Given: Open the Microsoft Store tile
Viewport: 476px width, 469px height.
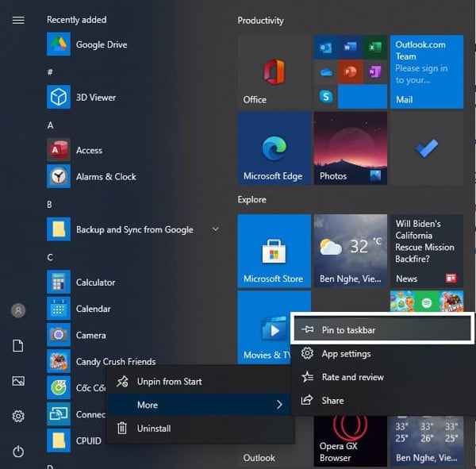Looking at the screenshot, I should pyautogui.click(x=274, y=251).
